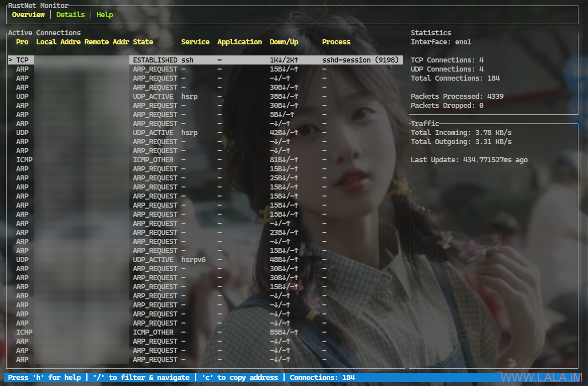Select the TCP ESTABLISHED ssh connection row
The height and width of the screenshot is (386, 588).
point(205,60)
